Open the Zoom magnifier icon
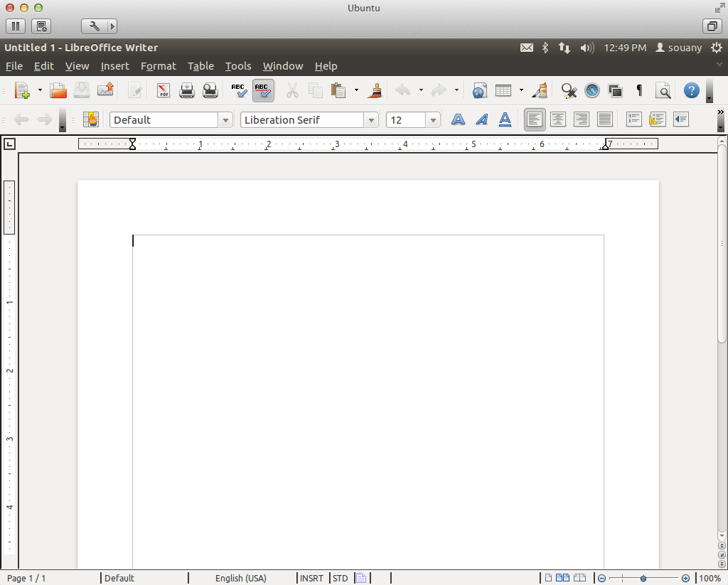Screen dimensions: 728x585 (663, 90)
